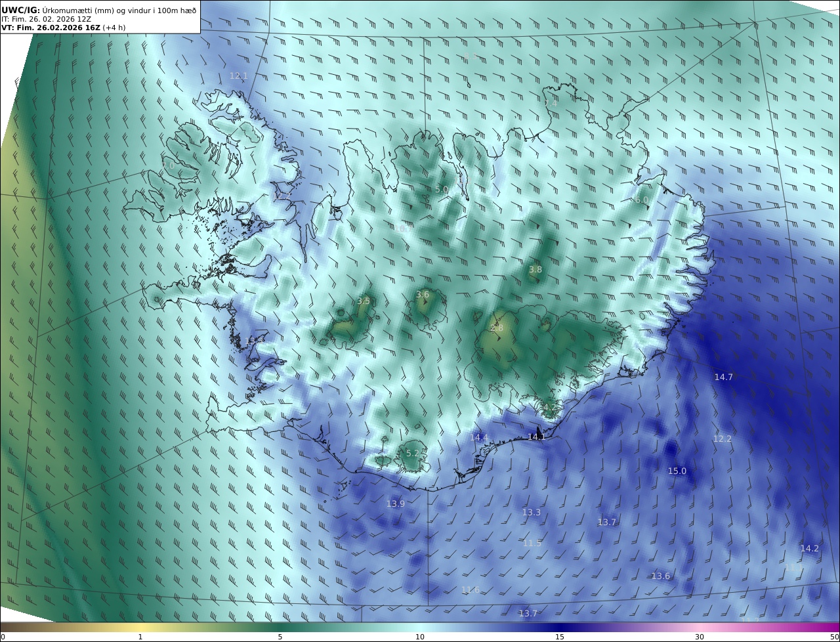This screenshot has width=840, height=642.
Task: Select the 'IT: Fim. 26. 02. 2026 12Z' line
Action: click(46, 20)
